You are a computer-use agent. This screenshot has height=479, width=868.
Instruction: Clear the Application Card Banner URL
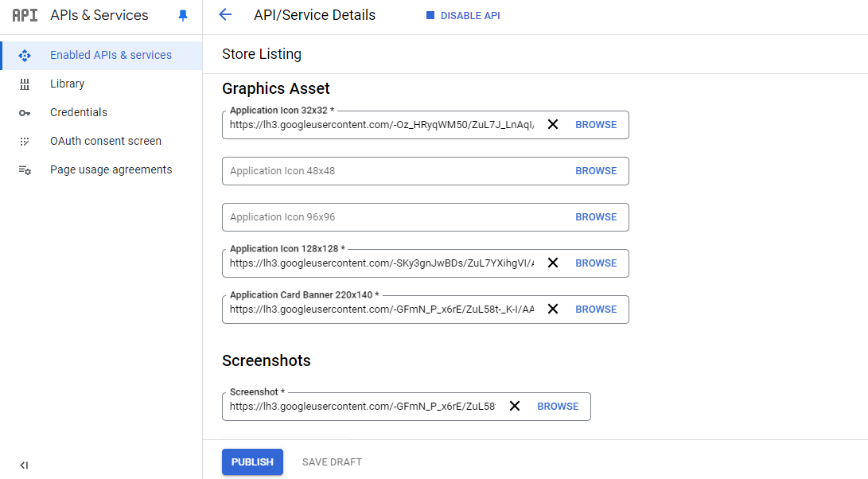552,309
